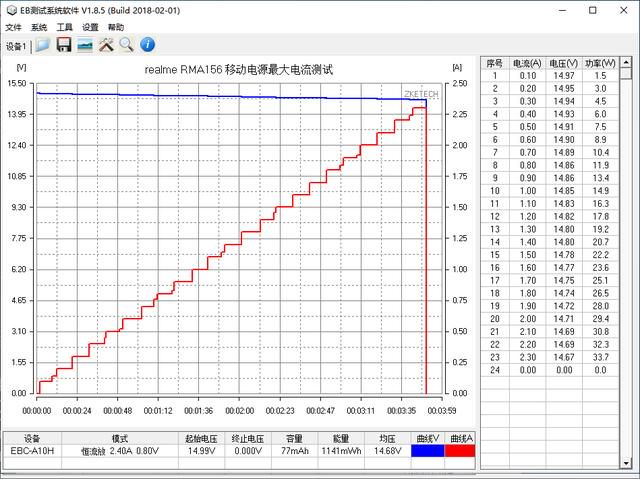Click the EB app icon in title bar
This screenshot has height=479, width=640.
pyautogui.click(x=12, y=11)
